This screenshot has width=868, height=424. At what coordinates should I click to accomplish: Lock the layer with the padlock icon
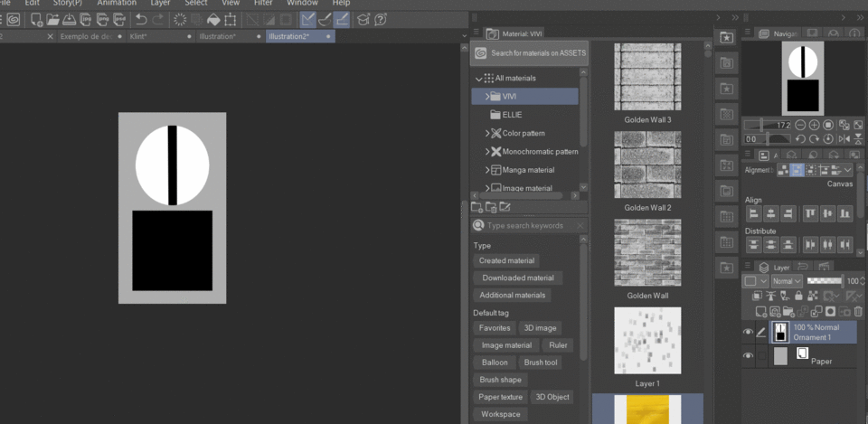coord(800,296)
